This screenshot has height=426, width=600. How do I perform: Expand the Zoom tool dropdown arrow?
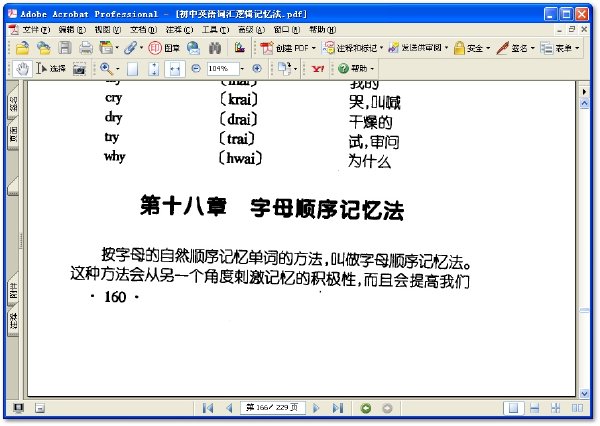117,69
